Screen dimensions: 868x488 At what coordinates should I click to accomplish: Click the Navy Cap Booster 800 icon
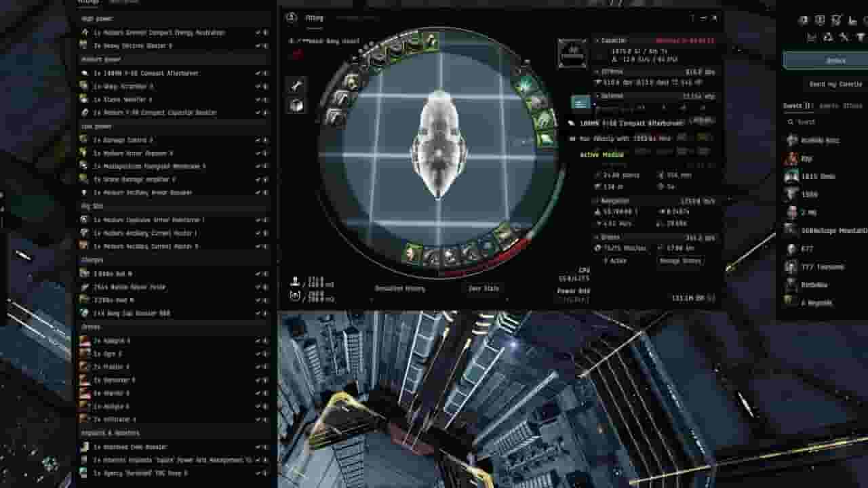[84, 313]
